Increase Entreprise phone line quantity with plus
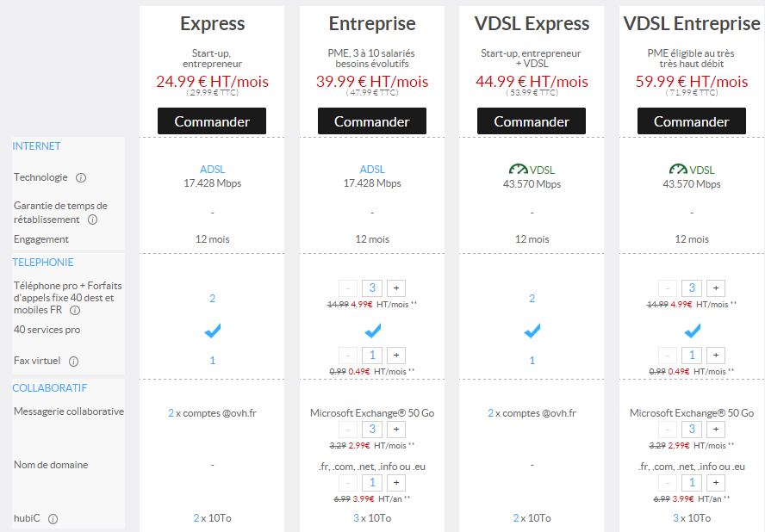The height and width of the screenshot is (532, 765). click(x=395, y=288)
